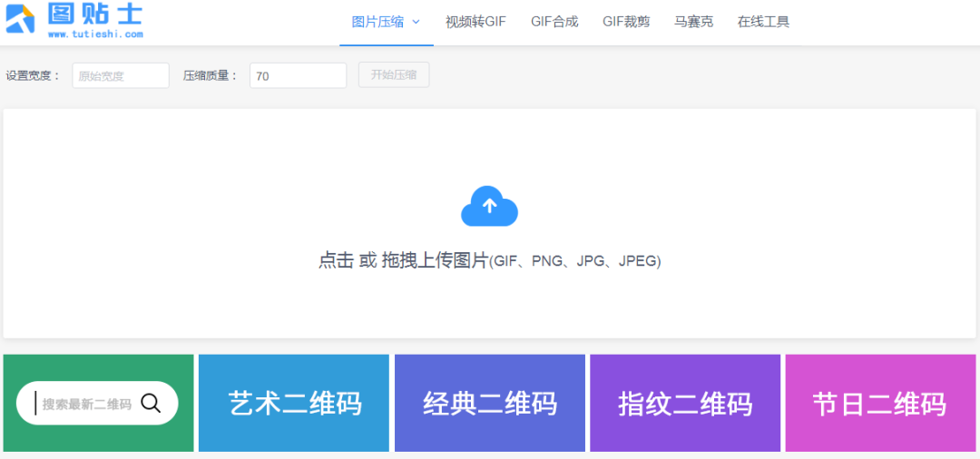The height and width of the screenshot is (459, 980).
Task: Go to the GIF裁剪 tool
Action: (x=626, y=22)
